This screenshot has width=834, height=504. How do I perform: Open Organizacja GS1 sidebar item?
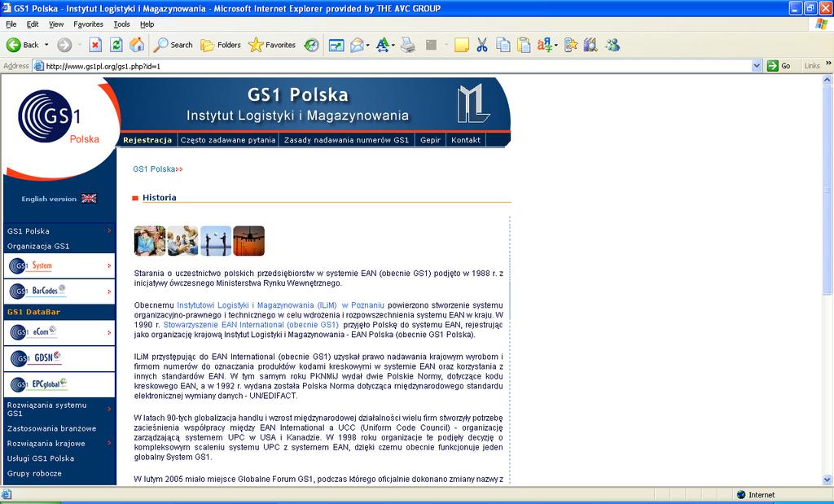pos(38,246)
